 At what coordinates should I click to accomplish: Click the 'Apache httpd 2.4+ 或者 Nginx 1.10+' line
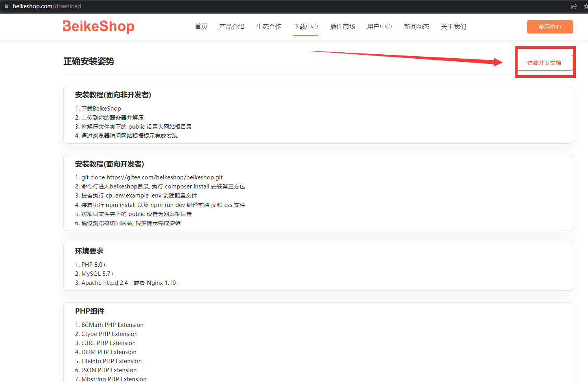(x=127, y=283)
